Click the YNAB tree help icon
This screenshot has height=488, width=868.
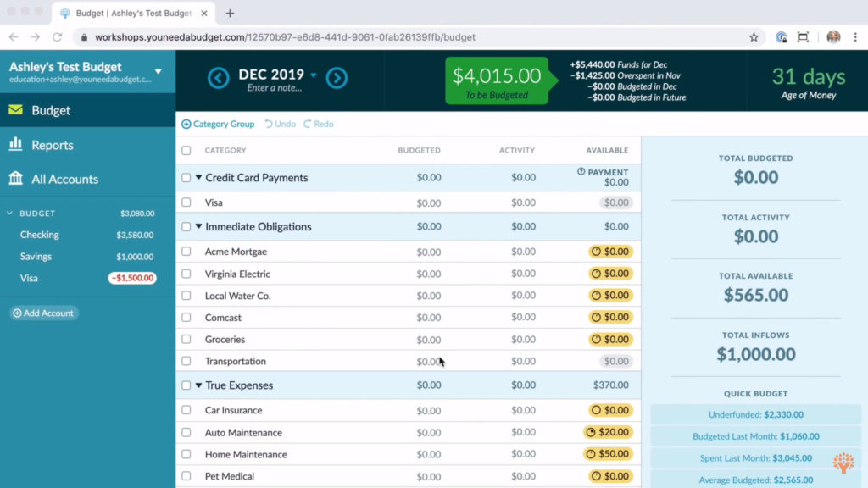pos(843,463)
